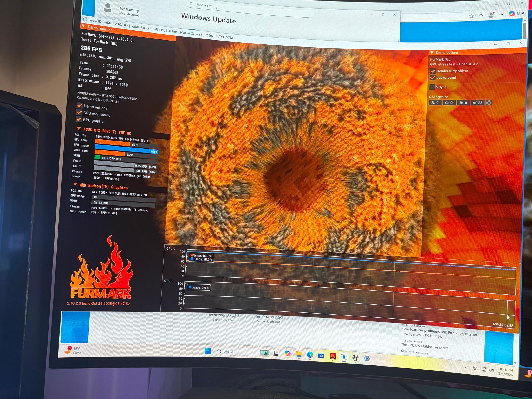Click the Find a setting search box
The image size is (532, 399).
(x=251, y=9)
